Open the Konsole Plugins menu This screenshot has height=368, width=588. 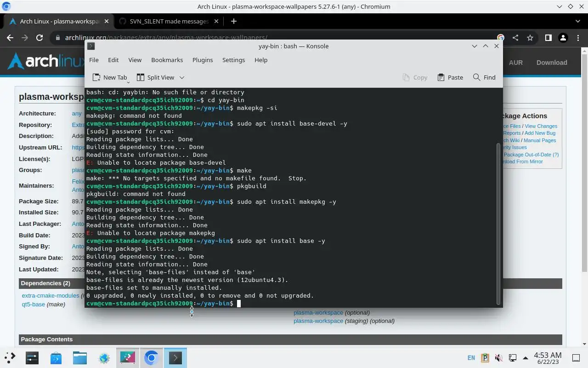pyautogui.click(x=203, y=60)
